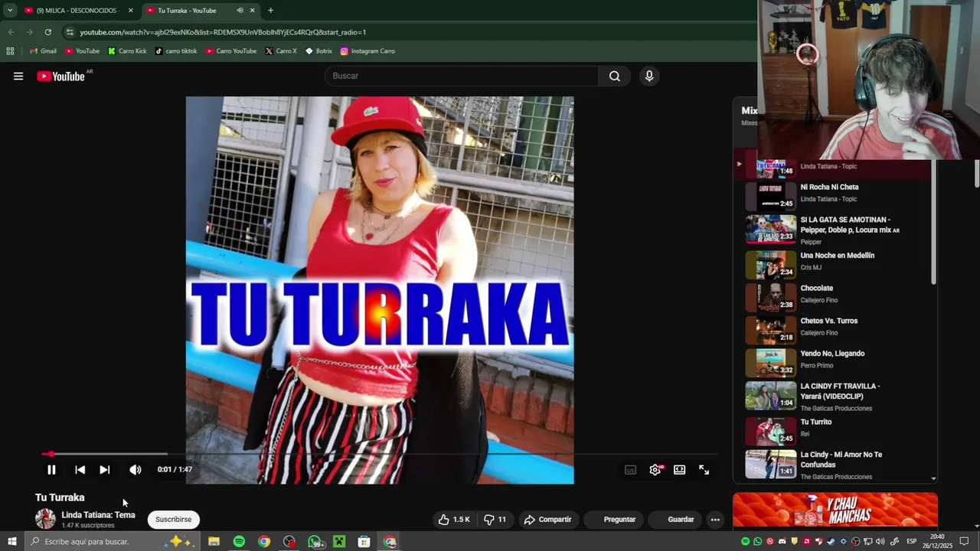Focus the Buscar search field
Screen dimensions: 980x551
click(463, 76)
